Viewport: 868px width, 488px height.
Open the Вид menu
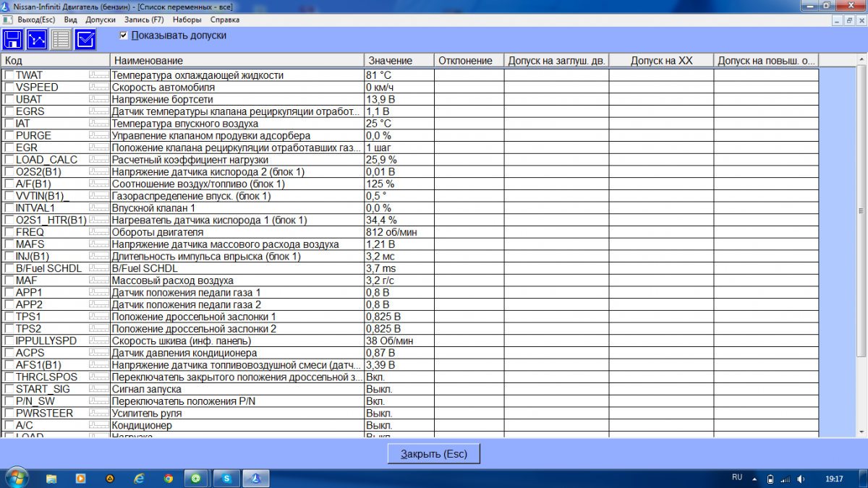[x=70, y=20]
